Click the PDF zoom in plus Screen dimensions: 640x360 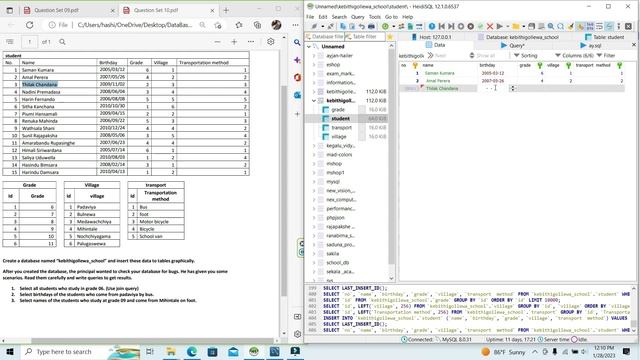coord(234,42)
